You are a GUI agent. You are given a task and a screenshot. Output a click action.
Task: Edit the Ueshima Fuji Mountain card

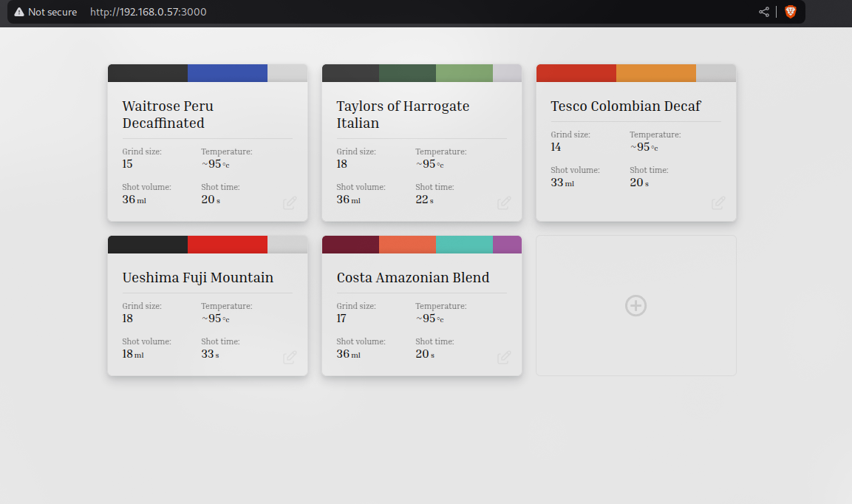coord(290,357)
